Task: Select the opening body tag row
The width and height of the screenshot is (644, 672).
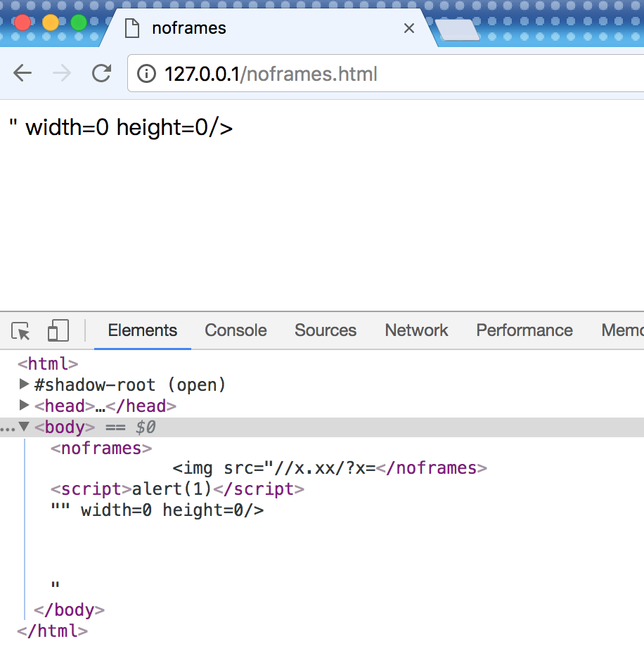Action: point(322,427)
